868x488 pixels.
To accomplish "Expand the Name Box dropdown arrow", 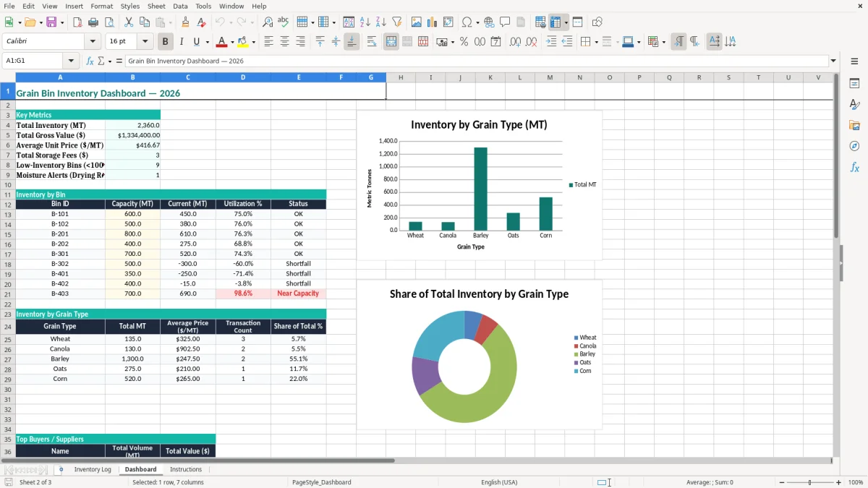I will 71,61.
